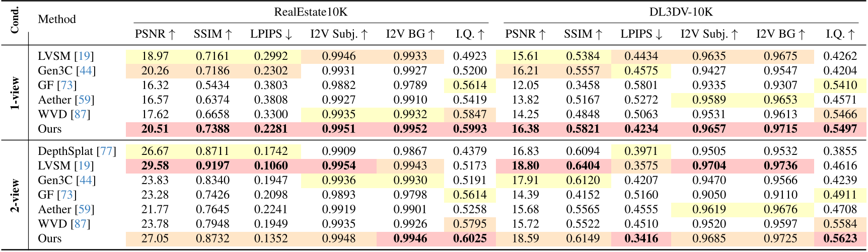Click the DL3DV-10K dataset header
The image size is (868, 252).
pos(681,12)
